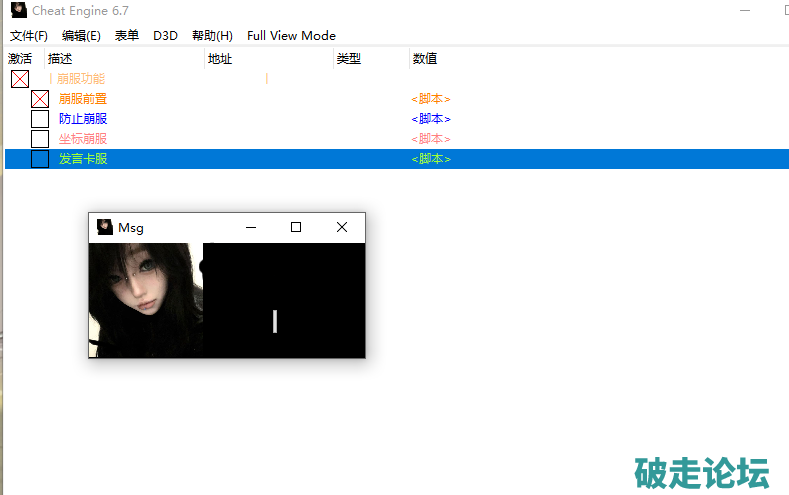The image size is (789, 495).
Task: Activate the 坐标崩服 checkbox
Action: (x=40, y=139)
